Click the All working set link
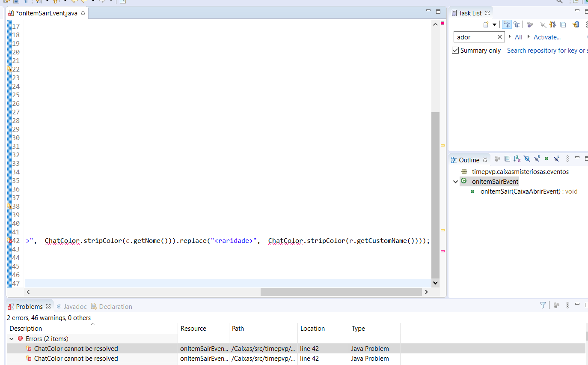 [x=518, y=37]
